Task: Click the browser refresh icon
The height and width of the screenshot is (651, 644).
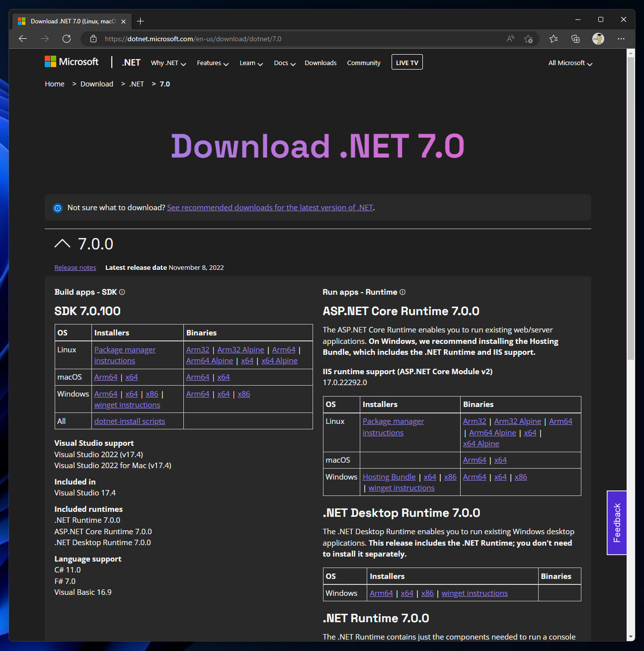Action: click(67, 39)
